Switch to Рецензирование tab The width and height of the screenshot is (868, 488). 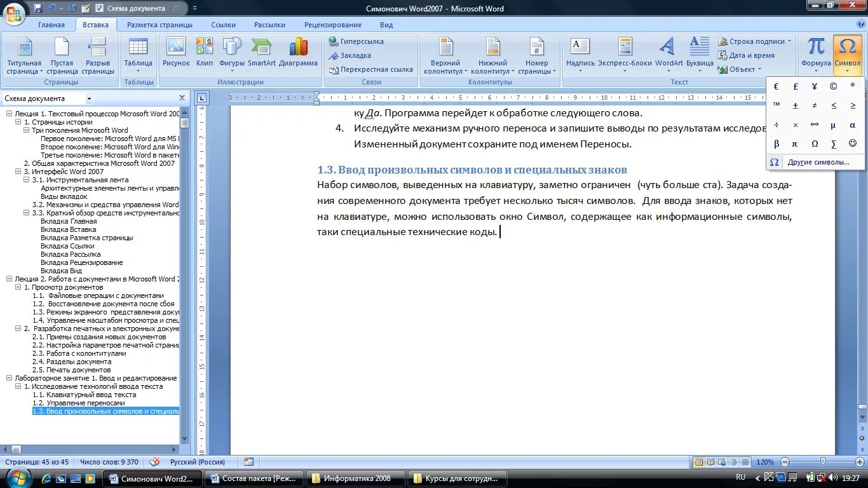333,25
